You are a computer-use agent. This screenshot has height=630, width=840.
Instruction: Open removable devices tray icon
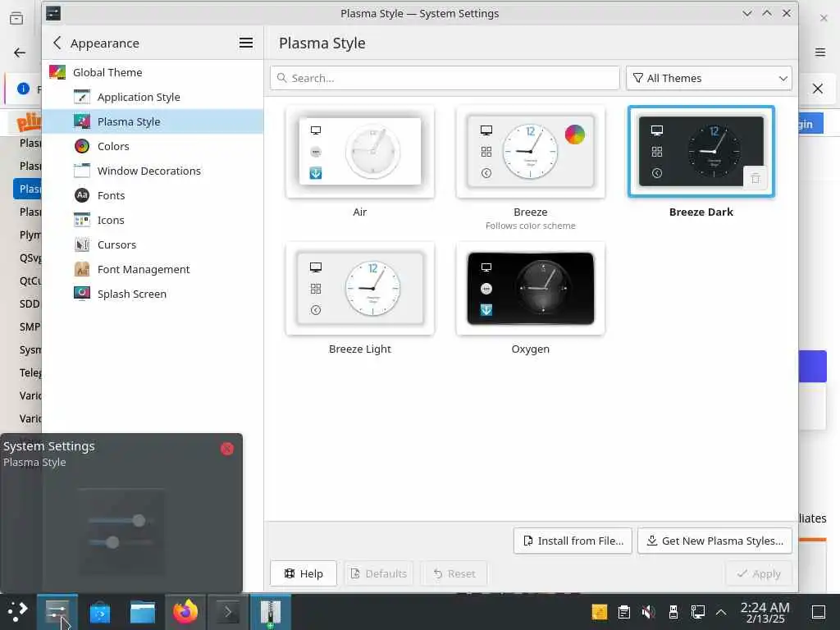tap(673, 612)
